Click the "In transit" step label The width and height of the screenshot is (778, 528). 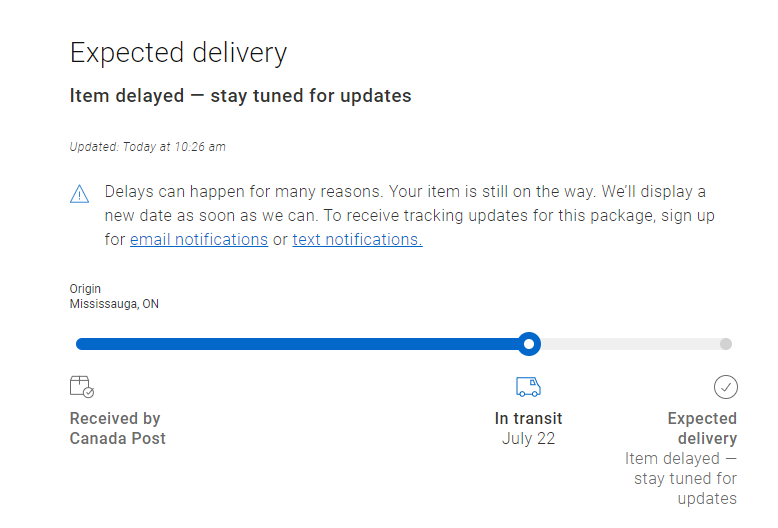click(x=528, y=418)
